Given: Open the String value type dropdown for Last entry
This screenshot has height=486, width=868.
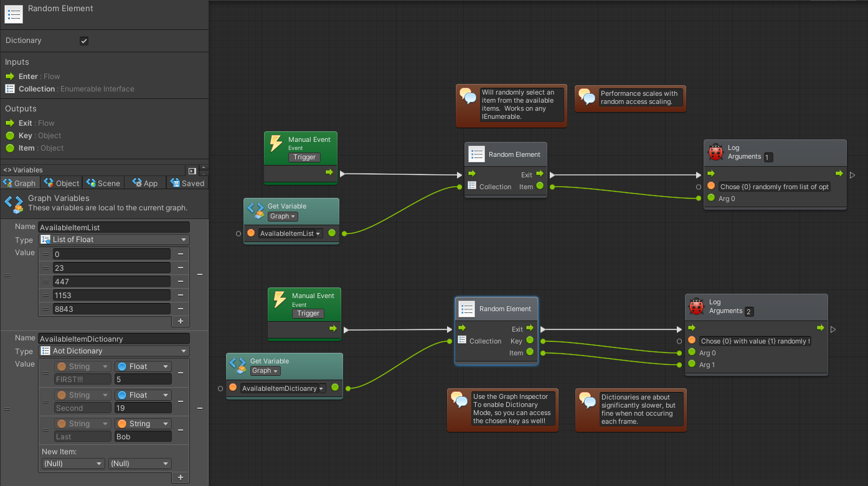Looking at the screenshot, I should [x=143, y=424].
